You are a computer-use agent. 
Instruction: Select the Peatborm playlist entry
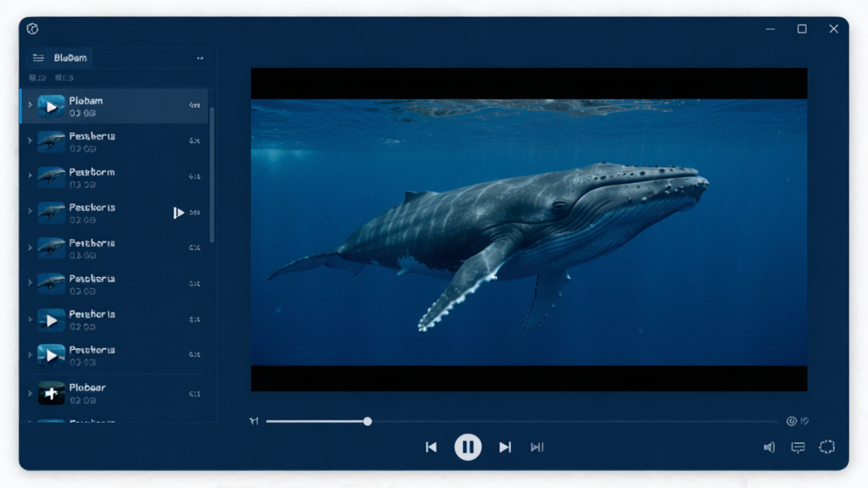114,177
